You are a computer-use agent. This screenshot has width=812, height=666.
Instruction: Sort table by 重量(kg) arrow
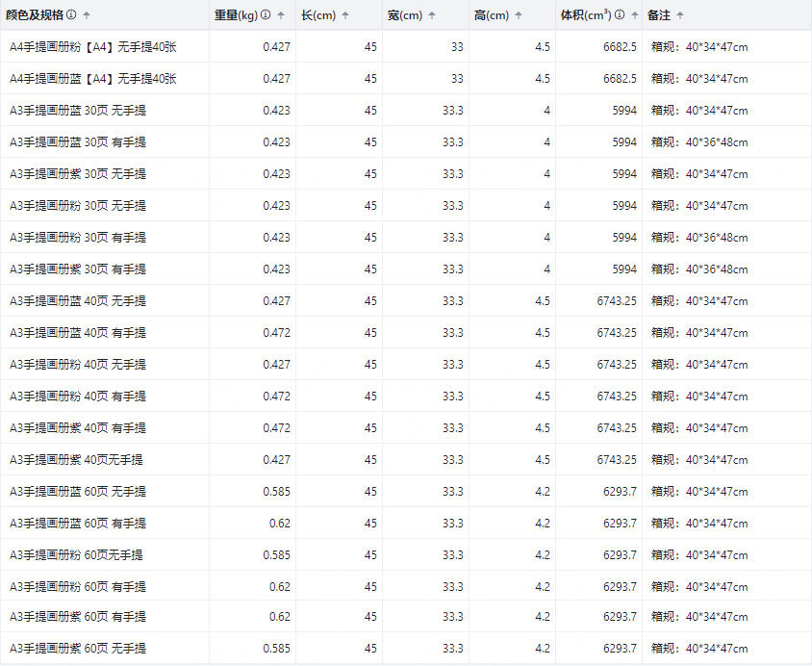coord(281,15)
